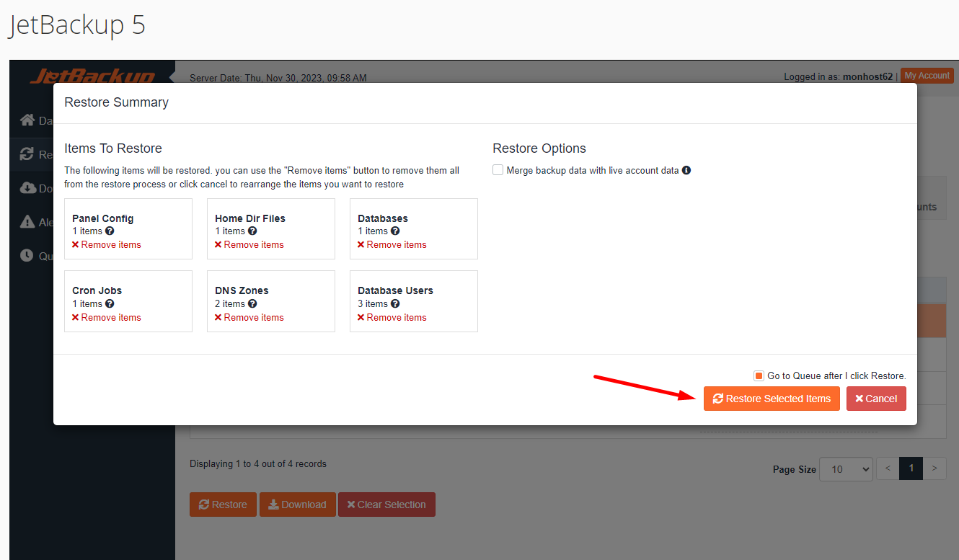
Task: Click info icon beside merge backup option
Action: pyautogui.click(x=686, y=171)
